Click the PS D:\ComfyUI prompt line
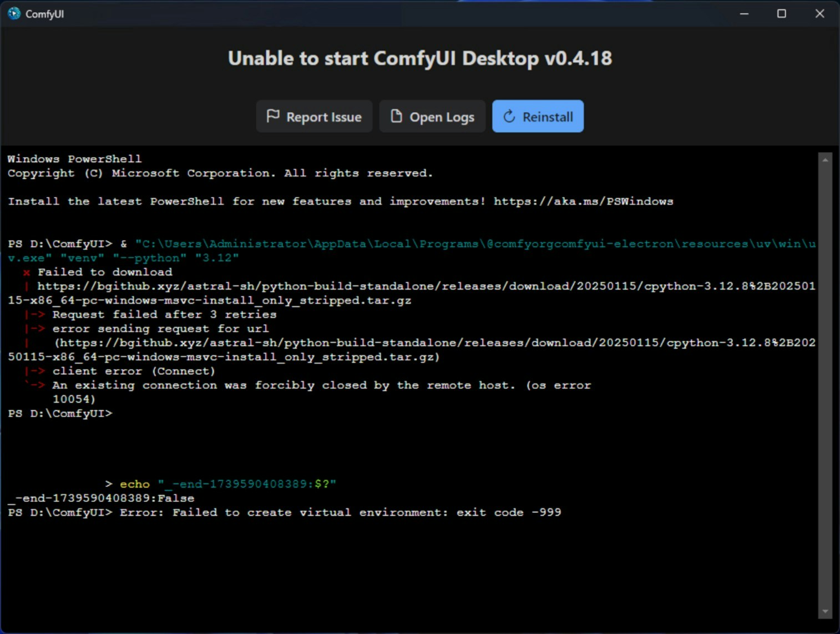 pyautogui.click(x=60, y=413)
